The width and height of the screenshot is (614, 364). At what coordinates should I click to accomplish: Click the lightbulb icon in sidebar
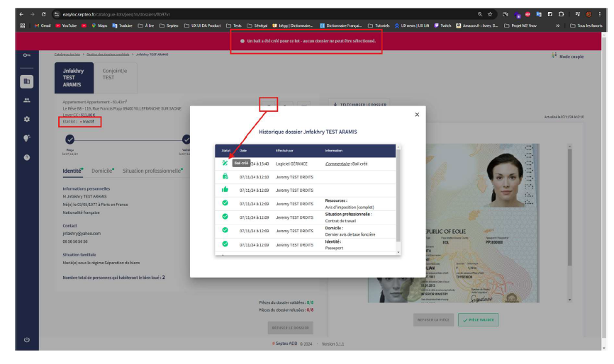click(26, 138)
